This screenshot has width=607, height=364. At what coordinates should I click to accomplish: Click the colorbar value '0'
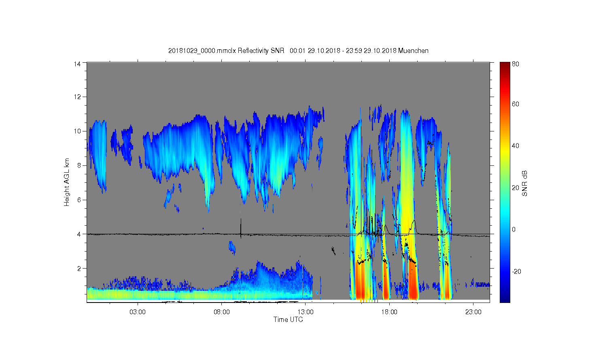coord(514,230)
